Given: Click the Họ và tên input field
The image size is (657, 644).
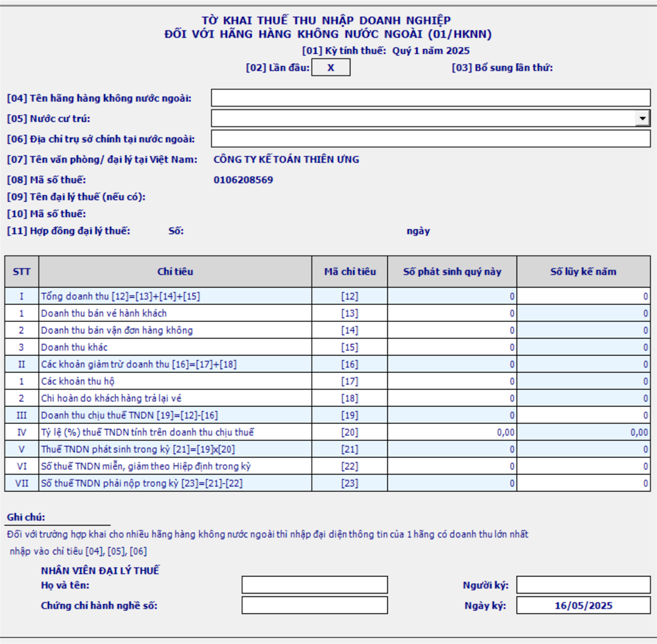Looking at the screenshot, I should (x=315, y=585).
